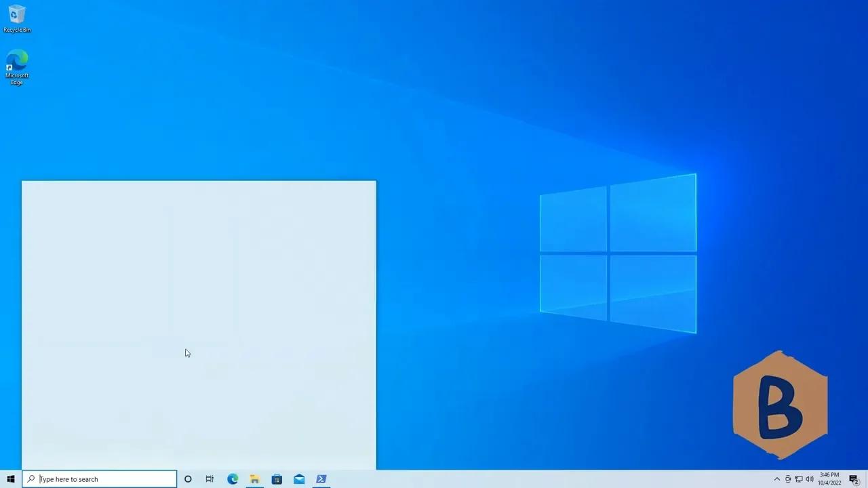Open the Action Center notifications
Viewport: 868px width, 488px height.
coord(853,479)
